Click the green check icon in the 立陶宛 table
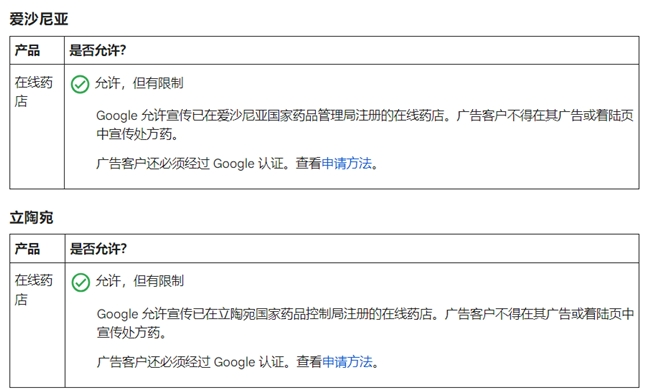 tap(80, 282)
